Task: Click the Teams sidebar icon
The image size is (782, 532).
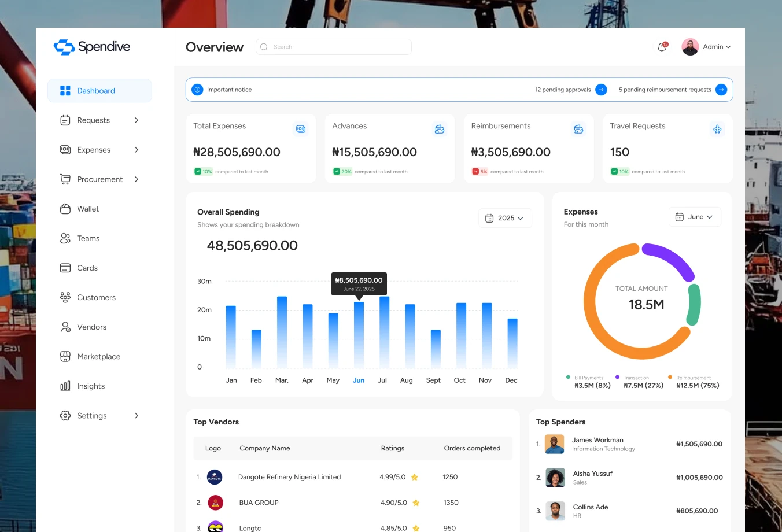Action: tap(65, 238)
